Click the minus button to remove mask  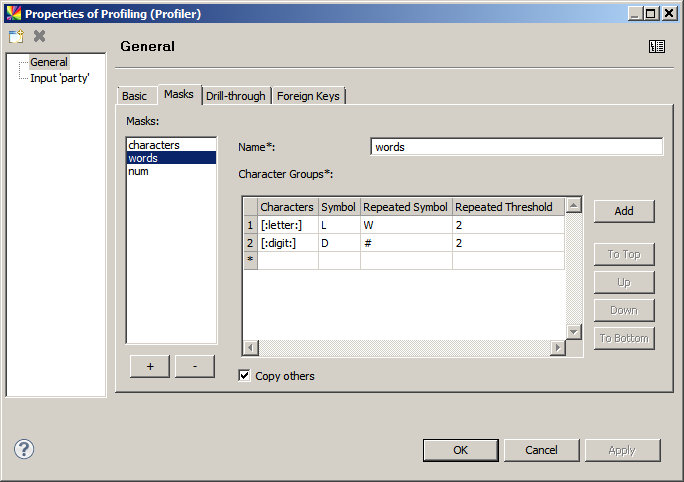195,366
